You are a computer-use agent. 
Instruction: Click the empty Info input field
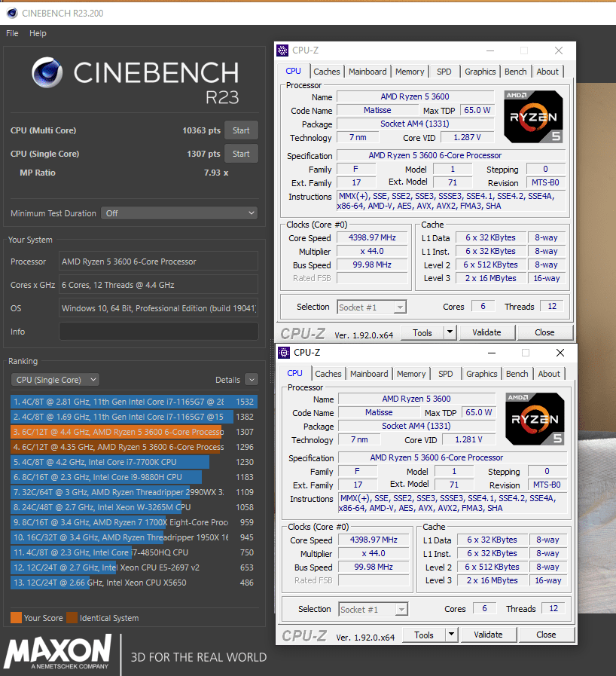(x=159, y=331)
